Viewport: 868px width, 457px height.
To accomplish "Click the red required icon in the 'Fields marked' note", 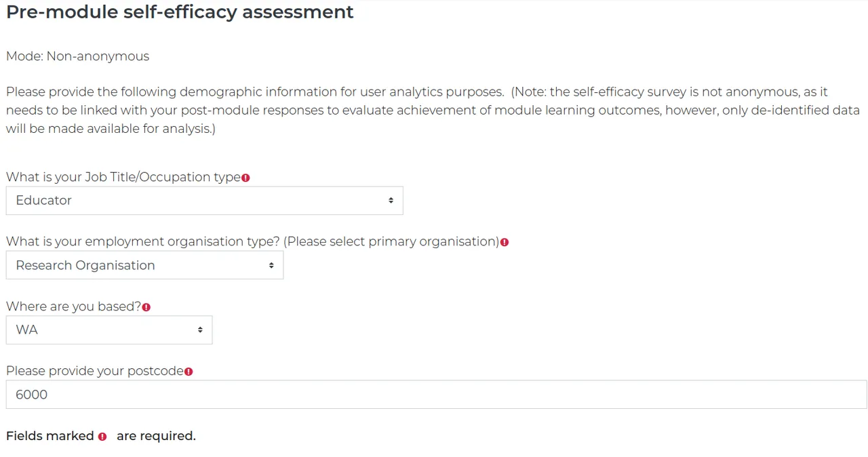I will (102, 437).
